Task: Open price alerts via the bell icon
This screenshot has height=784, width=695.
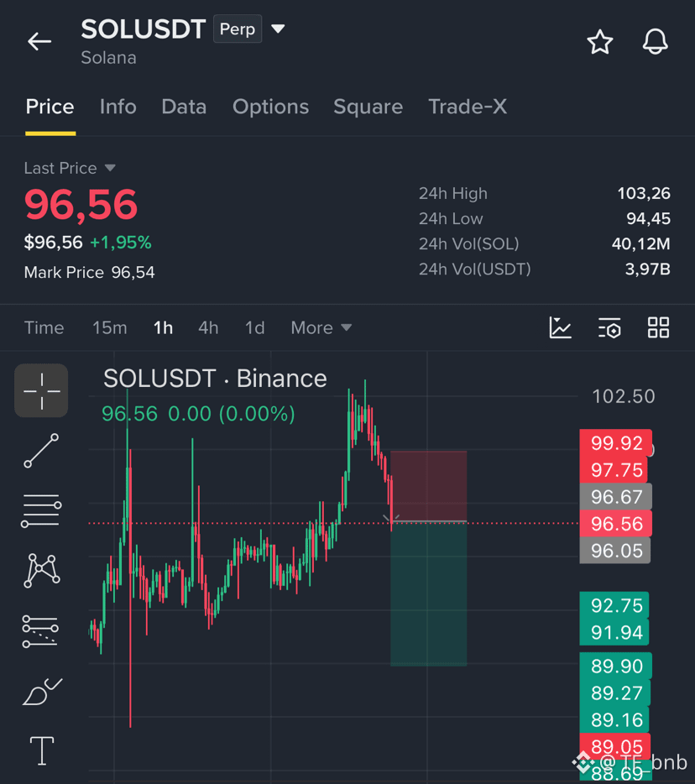Action: (x=655, y=41)
